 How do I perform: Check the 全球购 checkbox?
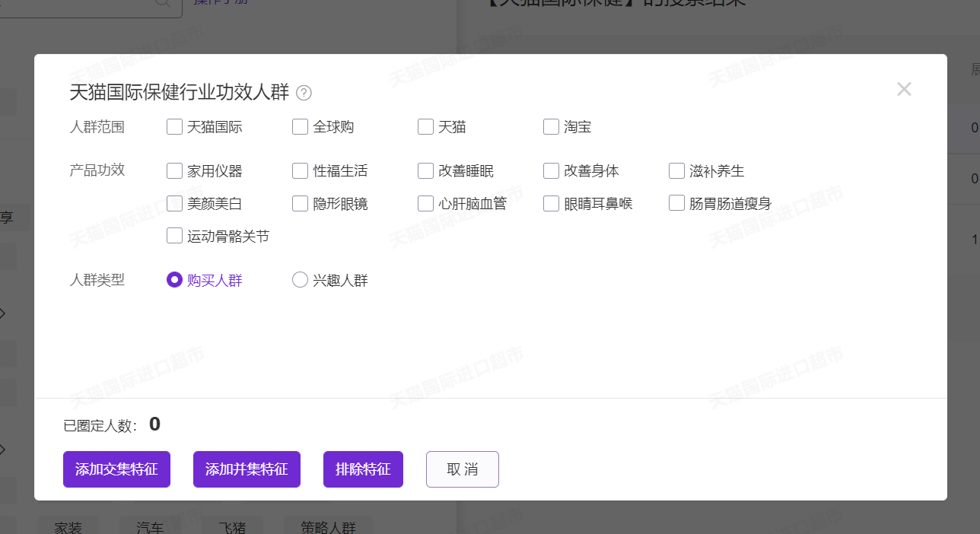[300, 127]
